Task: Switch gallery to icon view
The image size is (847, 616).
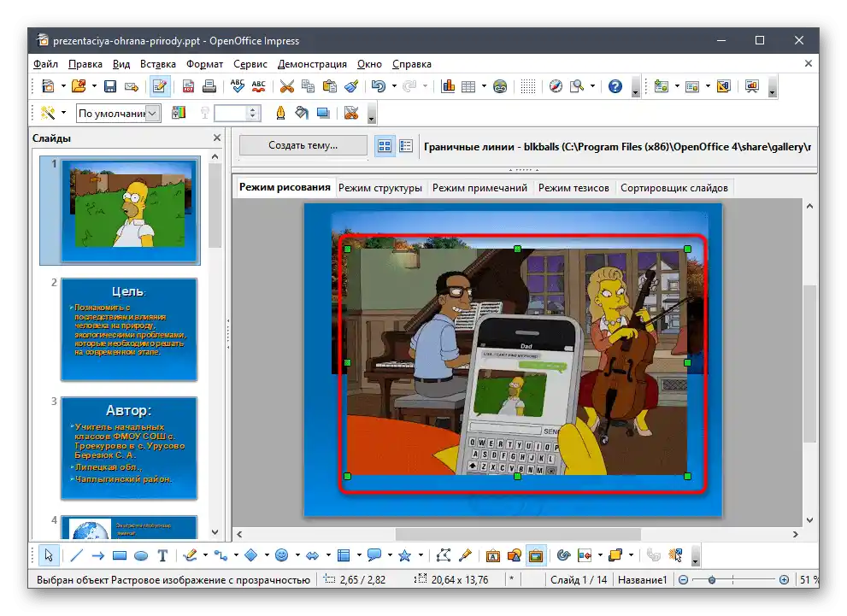Action: point(385,146)
